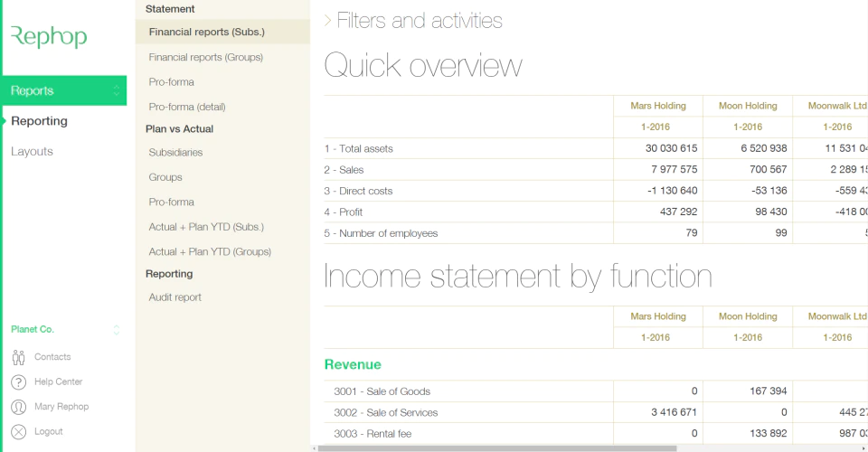Viewport: 868px width, 452px height.
Task: Open Financial reports (Groups)
Action: coord(206,57)
